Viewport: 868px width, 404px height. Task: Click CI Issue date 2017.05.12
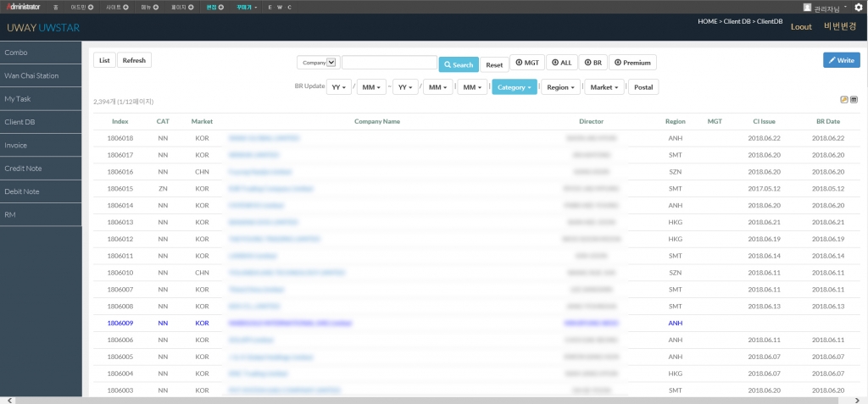point(764,189)
